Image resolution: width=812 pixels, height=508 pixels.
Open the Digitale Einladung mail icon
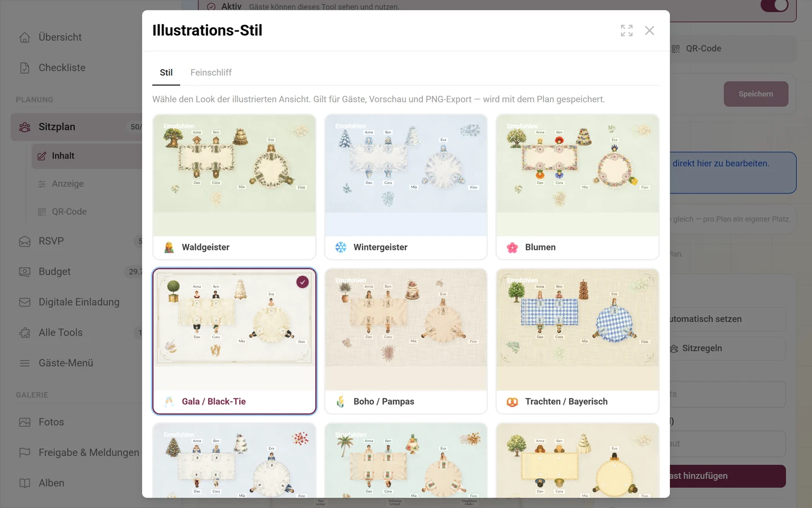tap(25, 302)
